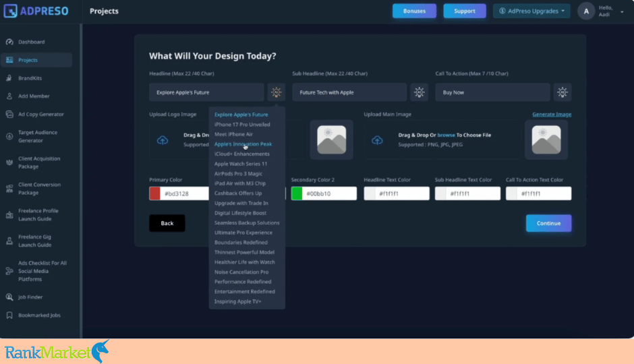Open Client Acquisition Package
This screenshot has width=634, height=364.
click(39, 162)
